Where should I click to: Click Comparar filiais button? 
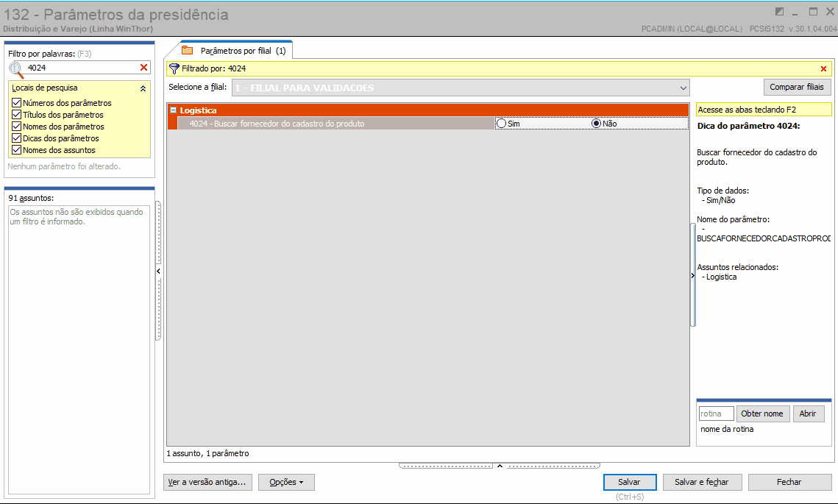[x=797, y=87]
